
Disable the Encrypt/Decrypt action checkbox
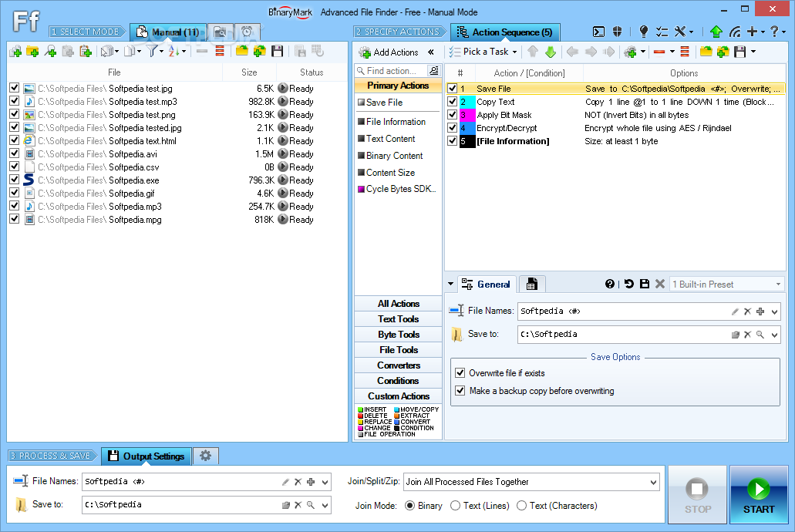(x=453, y=128)
